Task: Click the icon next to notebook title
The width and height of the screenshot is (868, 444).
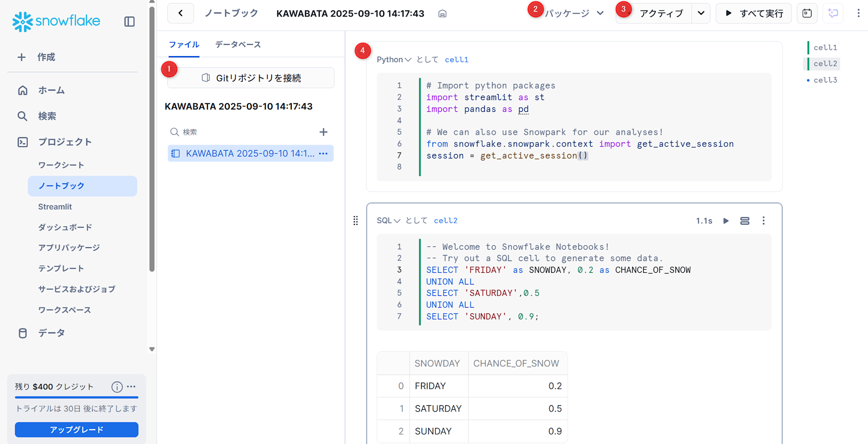Action: [x=442, y=14]
